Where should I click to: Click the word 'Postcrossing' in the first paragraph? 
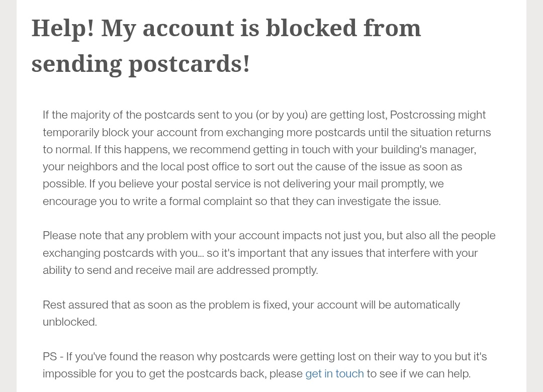[422, 115]
